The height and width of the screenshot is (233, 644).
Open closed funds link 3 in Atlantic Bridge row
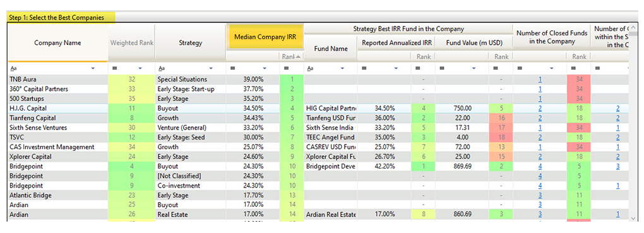pos(540,195)
